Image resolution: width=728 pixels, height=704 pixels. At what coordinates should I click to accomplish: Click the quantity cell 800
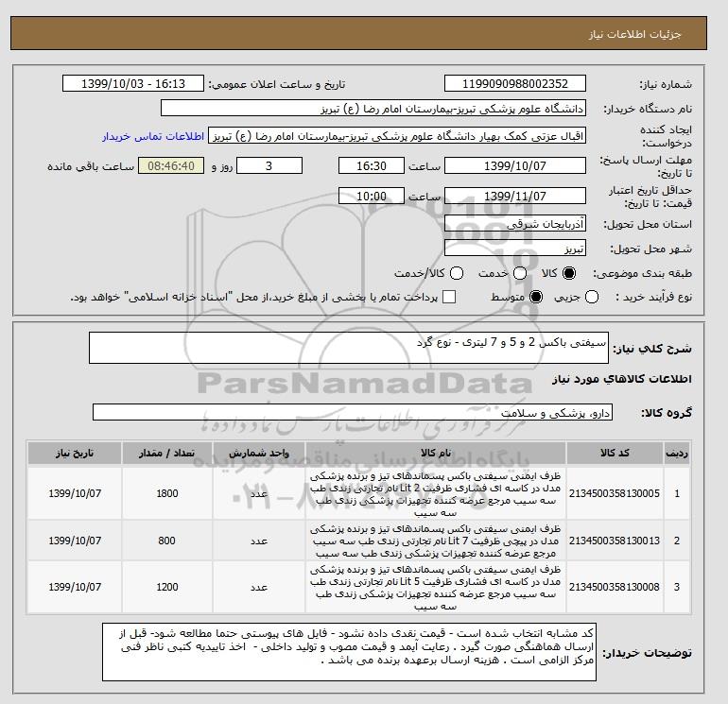(x=167, y=541)
